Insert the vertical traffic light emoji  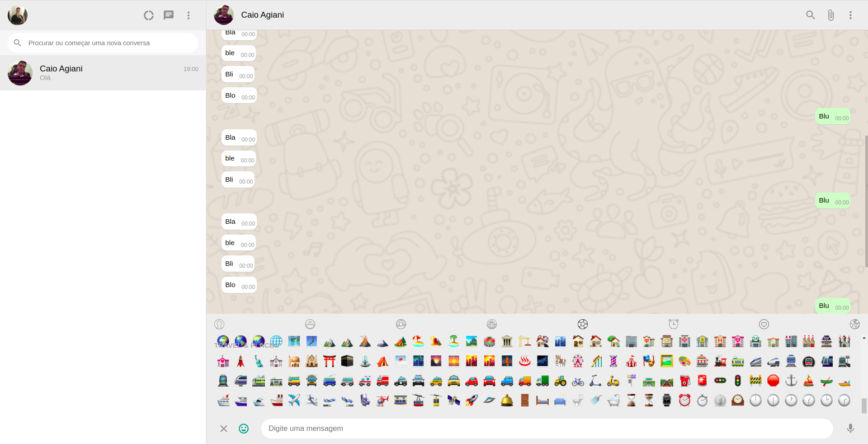(x=738, y=381)
